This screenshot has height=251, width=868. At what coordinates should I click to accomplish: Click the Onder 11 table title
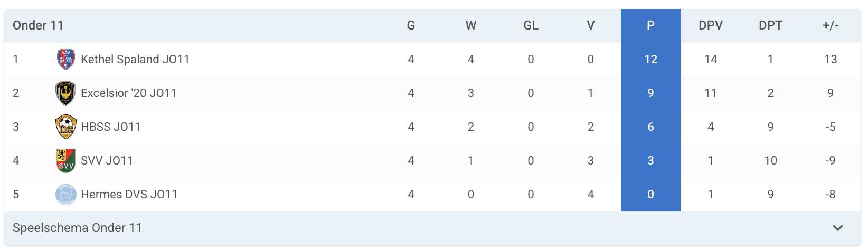[38, 25]
